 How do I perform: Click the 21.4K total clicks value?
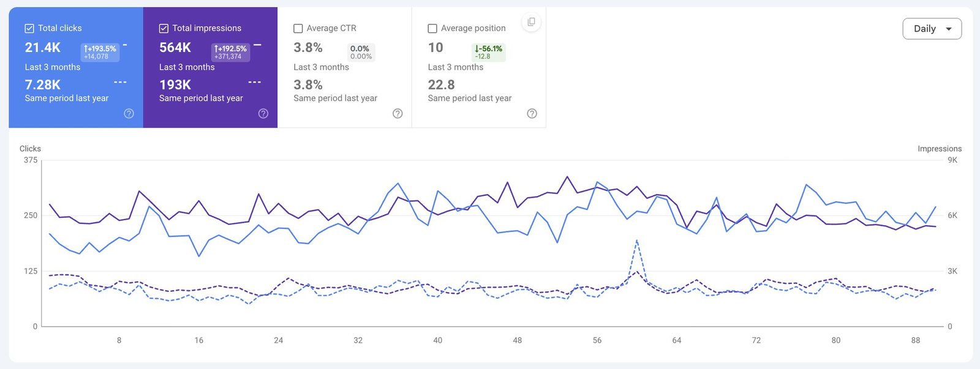(x=43, y=48)
